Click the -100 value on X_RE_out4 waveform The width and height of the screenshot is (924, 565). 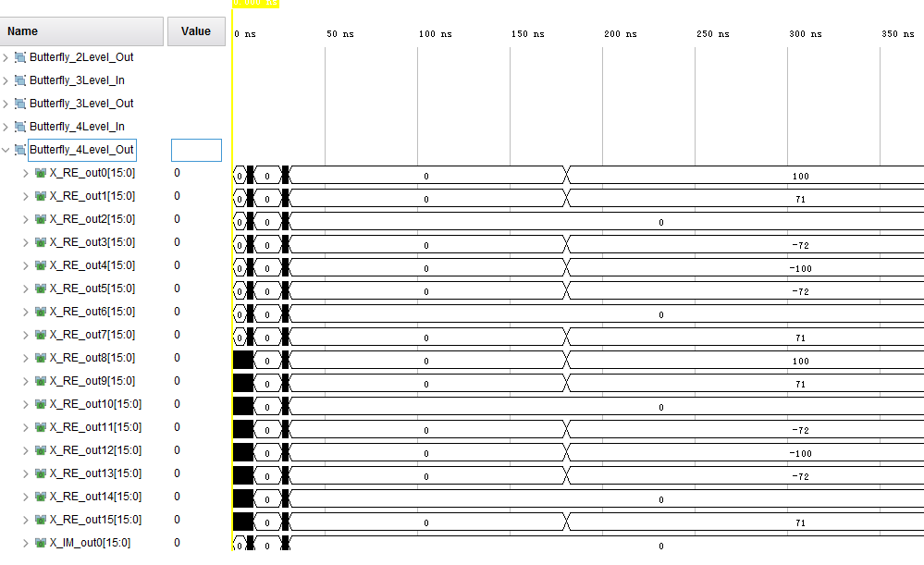click(800, 269)
